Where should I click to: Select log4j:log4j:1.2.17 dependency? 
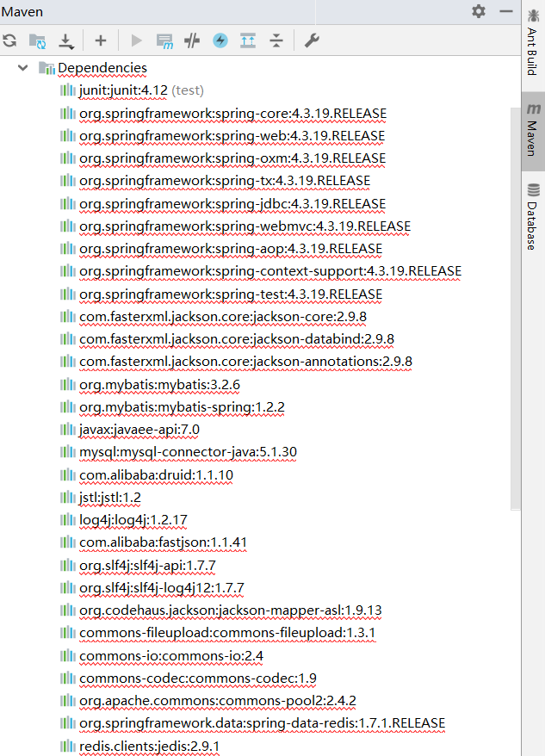123,520
